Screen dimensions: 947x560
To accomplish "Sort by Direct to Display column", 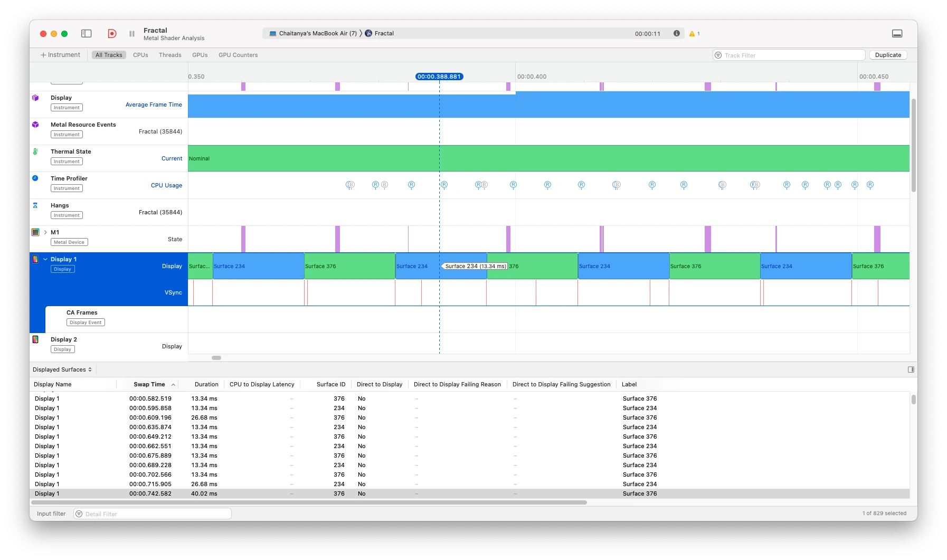I will tap(380, 384).
